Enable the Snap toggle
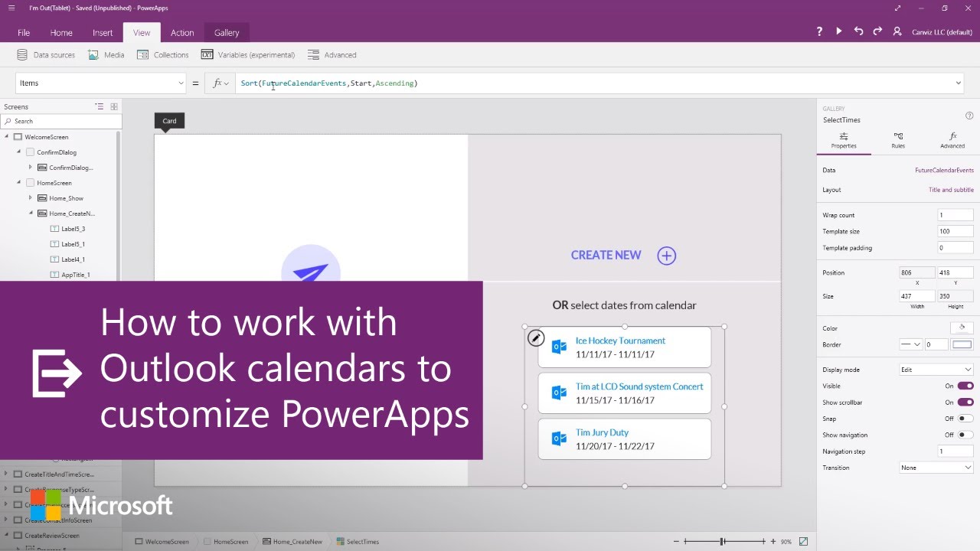This screenshot has width=980, height=551. pyautogui.click(x=965, y=419)
